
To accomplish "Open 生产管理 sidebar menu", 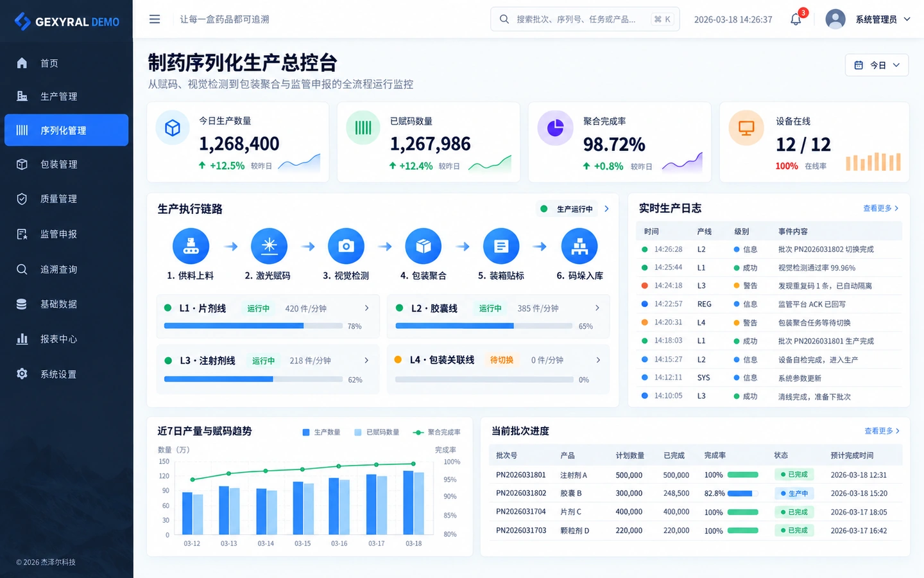I will [x=67, y=96].
